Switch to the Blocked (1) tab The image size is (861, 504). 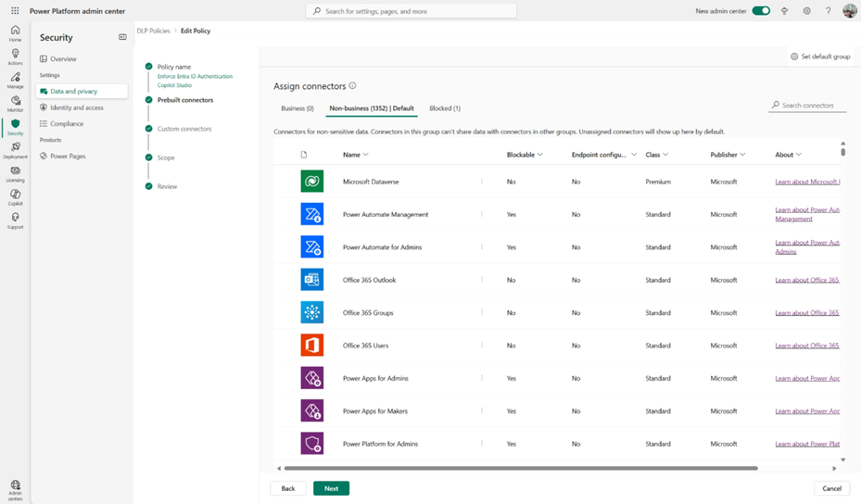(445, 108)
